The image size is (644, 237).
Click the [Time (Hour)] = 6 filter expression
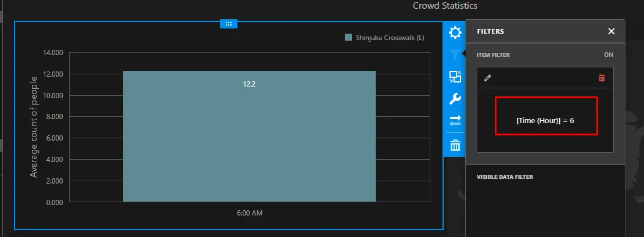[x=545, y=121]
